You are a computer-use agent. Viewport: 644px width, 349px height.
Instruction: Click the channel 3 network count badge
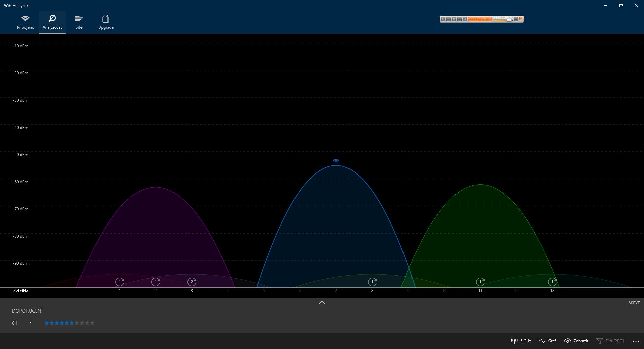[x=192, y=282]
